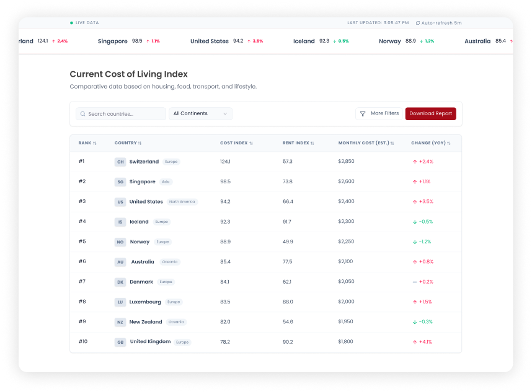The width and height of the screenshot is (532, 392).
Task: Click the Europe tag next to Iceland
Action: coord(161,221)
